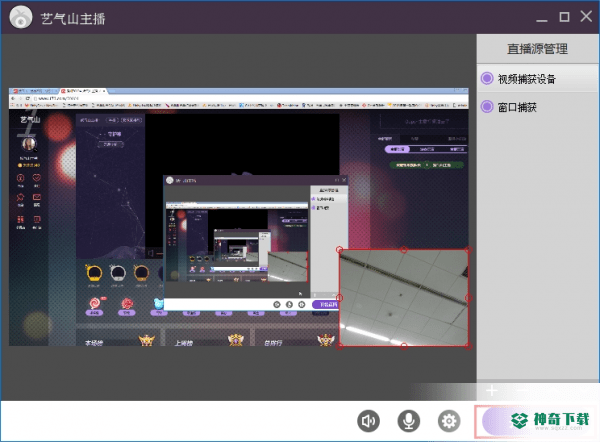Screen dimensions: 600x442
Task: Minimize the 艺气山主播 window
Action: point(542,18)
